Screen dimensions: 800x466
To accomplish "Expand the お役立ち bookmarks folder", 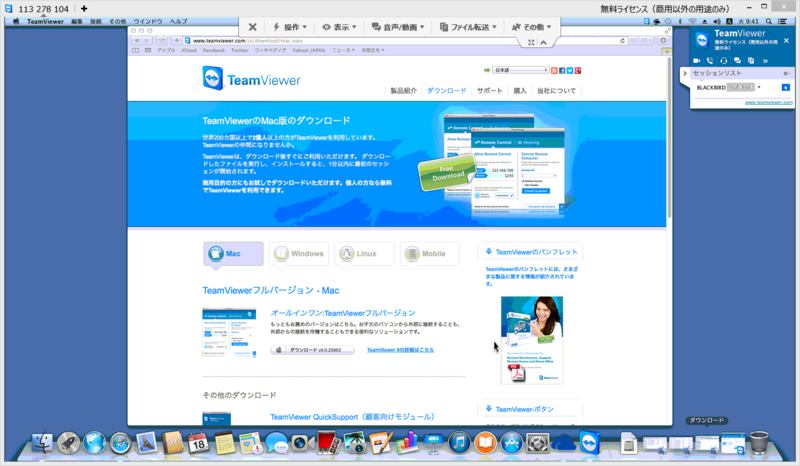I will (373, 50).
